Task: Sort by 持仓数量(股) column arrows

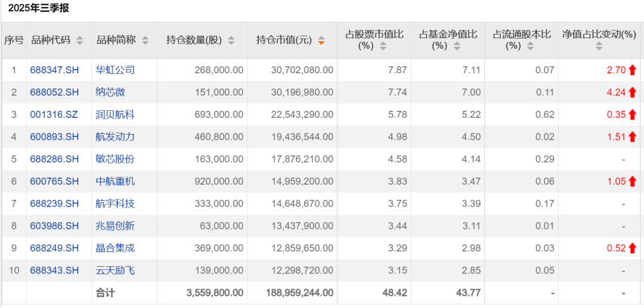Action: pyautogui.click(x=231, y=41)
